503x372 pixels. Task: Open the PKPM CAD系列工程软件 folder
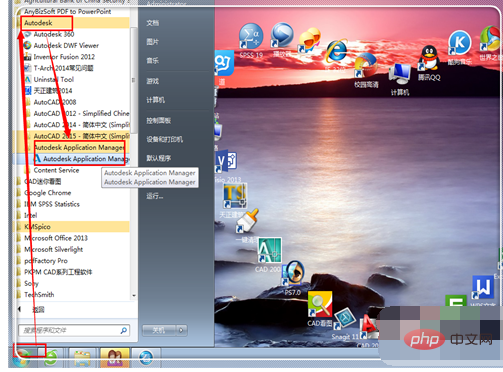[x=58, y=272]
